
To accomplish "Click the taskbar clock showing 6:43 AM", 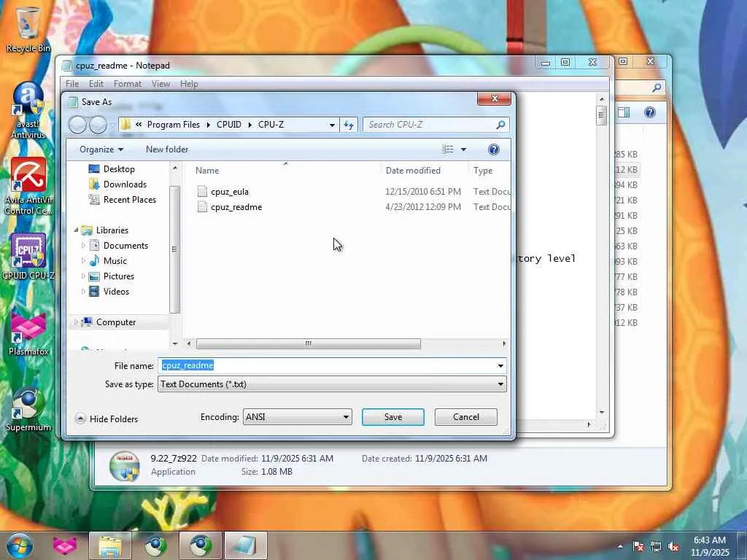I will (x=710, y=546).
